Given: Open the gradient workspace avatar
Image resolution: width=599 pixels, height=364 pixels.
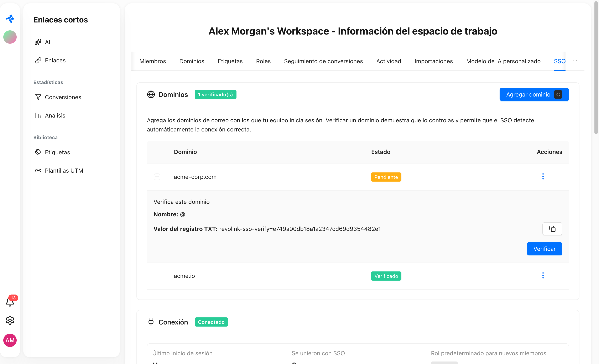Looking at the screenshot, I should (10, 37).
